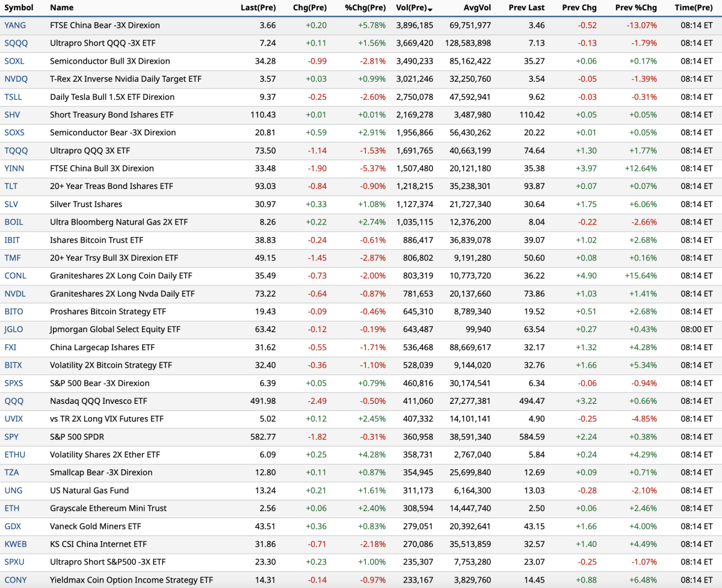Open the SPY ticker link
This screenshot has width=722, height=588.
coord(11,437)
